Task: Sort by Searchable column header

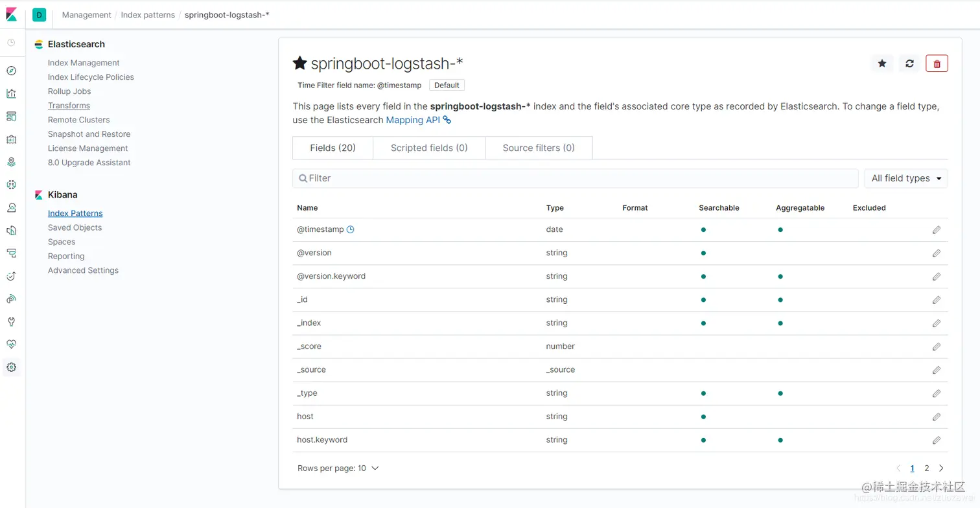Action: [x=719, y=208]
